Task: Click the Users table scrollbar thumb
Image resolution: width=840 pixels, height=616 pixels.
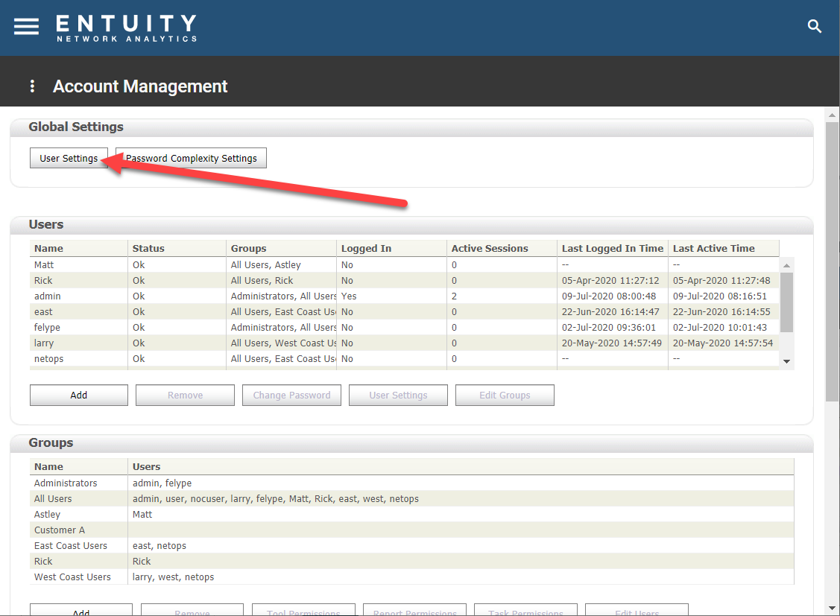Action: tap(786, 302)
